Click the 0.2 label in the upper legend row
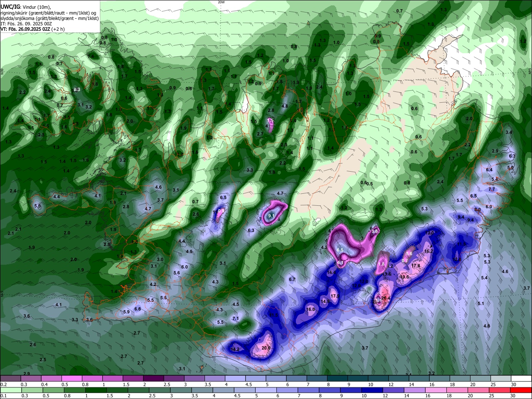The image size is (532, 399). click(3, 384)
